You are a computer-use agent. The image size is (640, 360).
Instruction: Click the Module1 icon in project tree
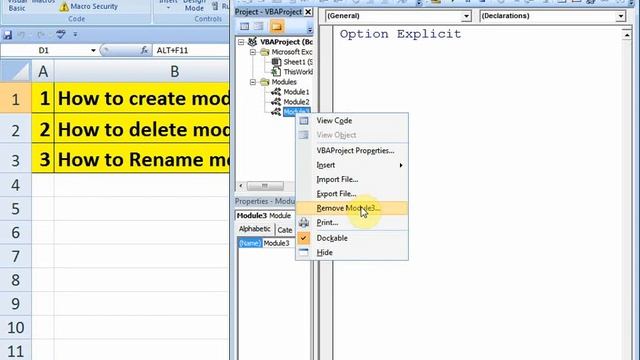point(276,92)
